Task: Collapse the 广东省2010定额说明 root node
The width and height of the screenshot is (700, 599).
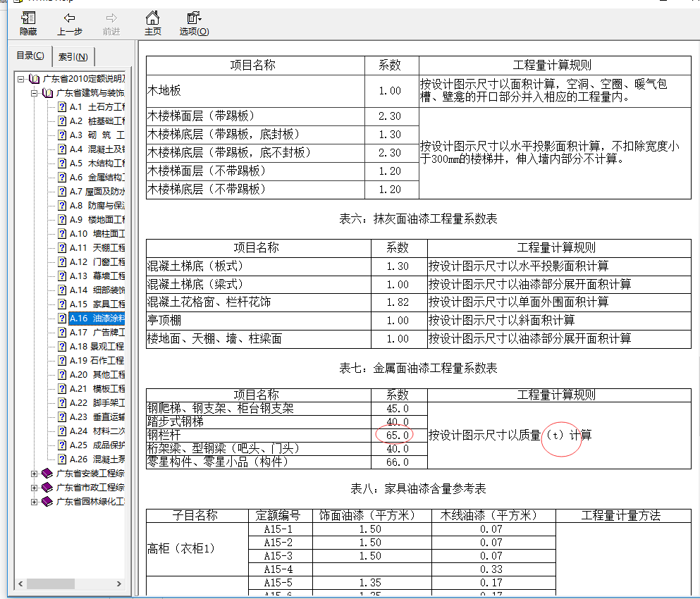Action: click(20, 79)
